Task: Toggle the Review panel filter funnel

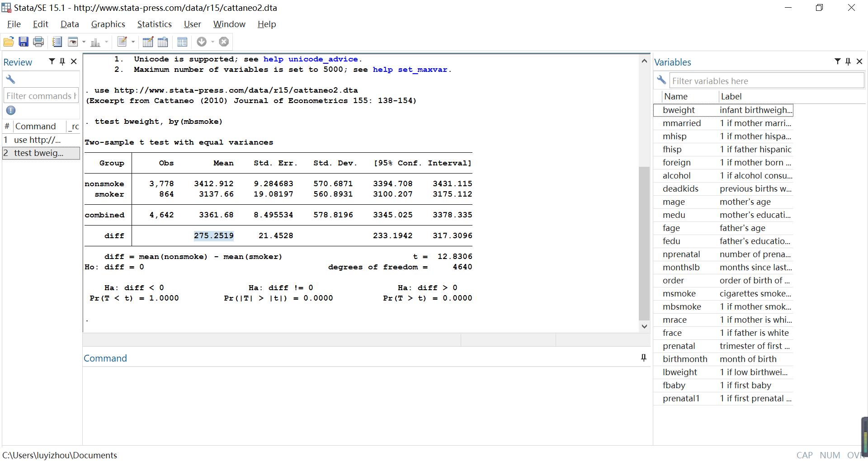Action: (x=52, y=61)
